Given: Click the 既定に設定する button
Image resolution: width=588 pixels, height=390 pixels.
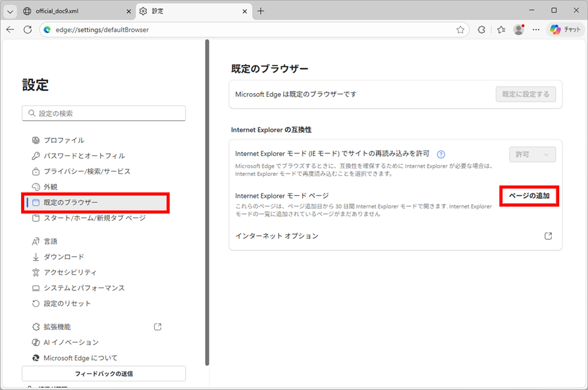Looking at the screenshot, I should 526,94.
